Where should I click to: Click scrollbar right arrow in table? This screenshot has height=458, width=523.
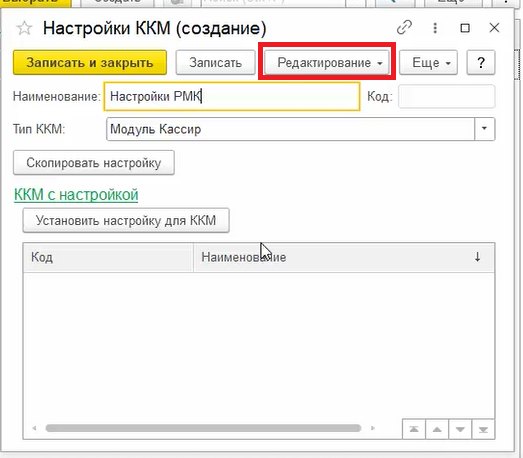(x=373, y=428)
